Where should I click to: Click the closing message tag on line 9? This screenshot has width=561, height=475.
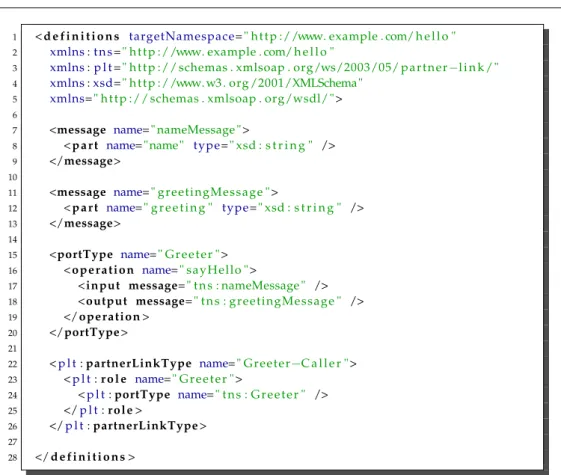(x=85, y=161)
